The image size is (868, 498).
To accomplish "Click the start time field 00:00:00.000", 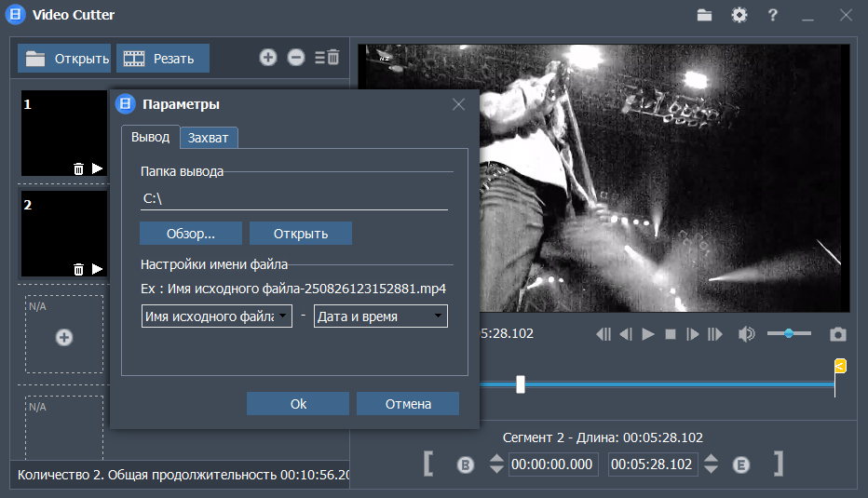I will click(552, 464).
